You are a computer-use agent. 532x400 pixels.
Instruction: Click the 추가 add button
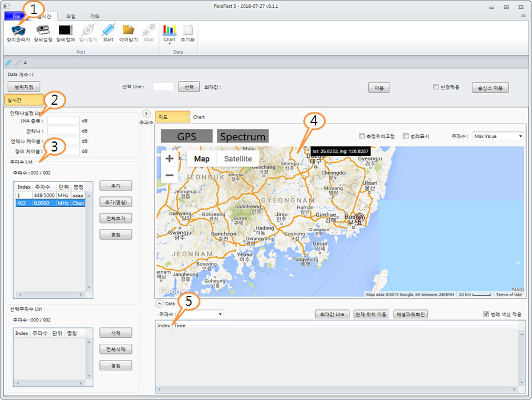pyautogui.click(x=116, y=186)
